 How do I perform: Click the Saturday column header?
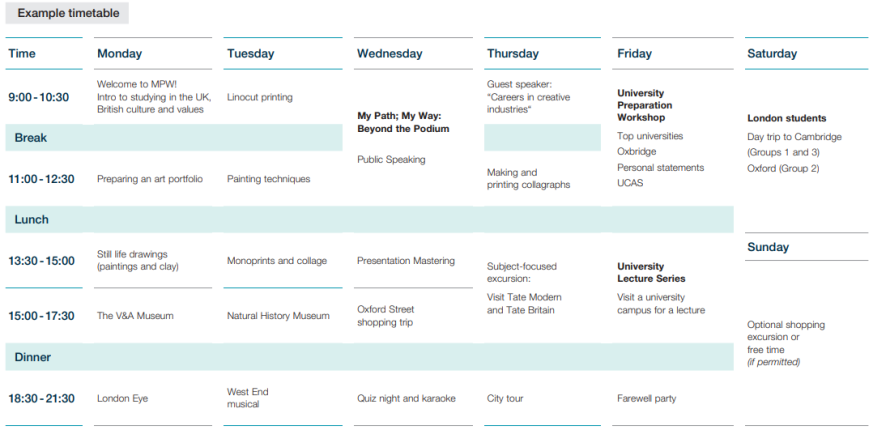tap(772, 54)
